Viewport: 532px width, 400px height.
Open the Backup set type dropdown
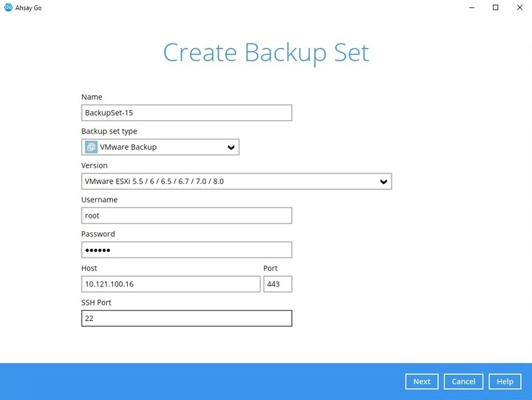[x=160, y=147]
